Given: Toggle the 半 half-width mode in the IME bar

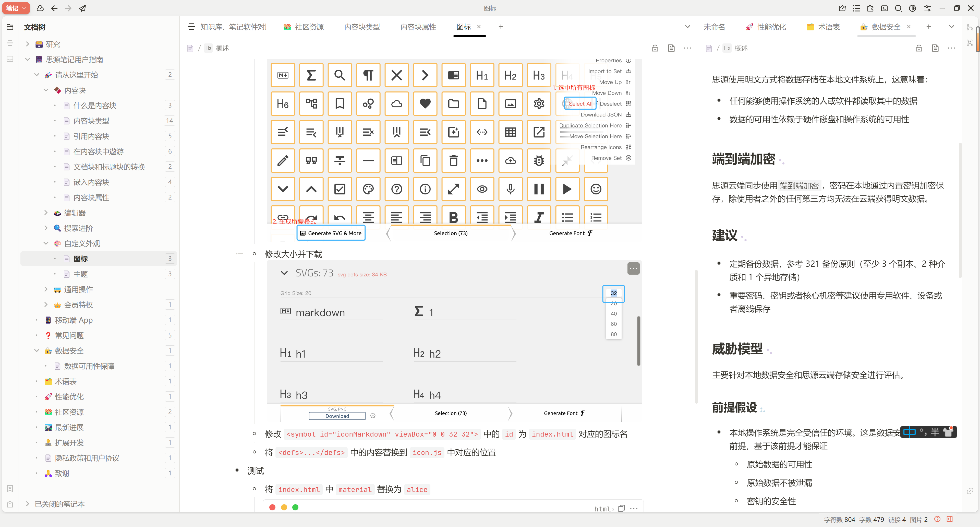Looking at the screenshot, I should tap(935, 432).
